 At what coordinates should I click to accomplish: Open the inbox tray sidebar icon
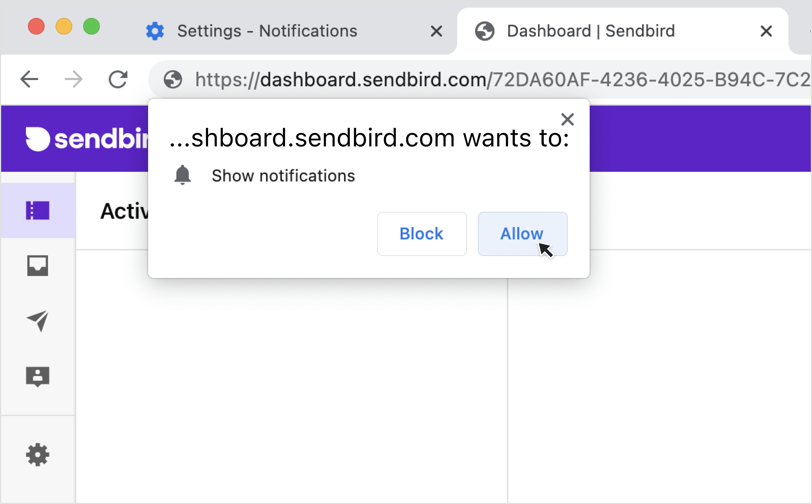coord(38,266)
